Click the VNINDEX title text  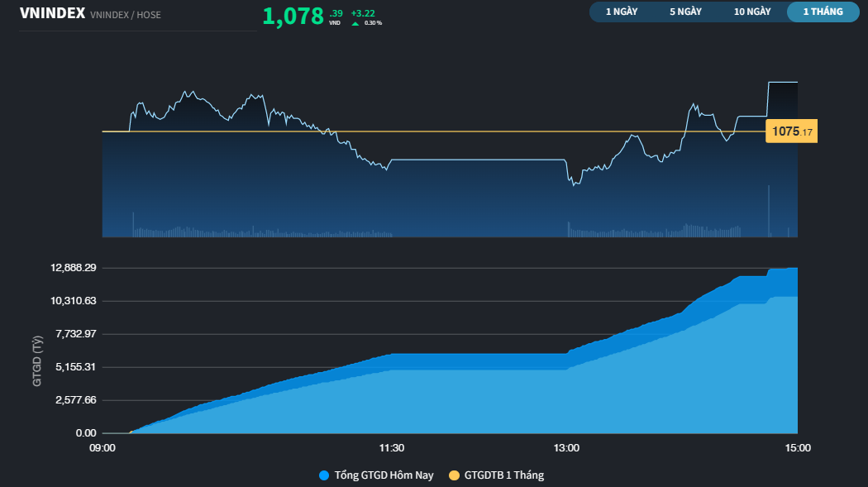click(x=51, y=13)
